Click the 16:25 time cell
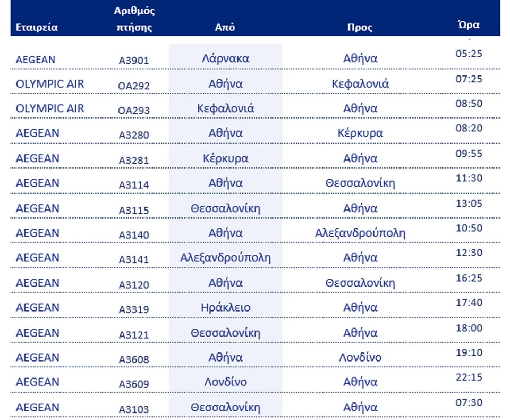The width and height of the screenshot is (510, 420). (469, 278)
